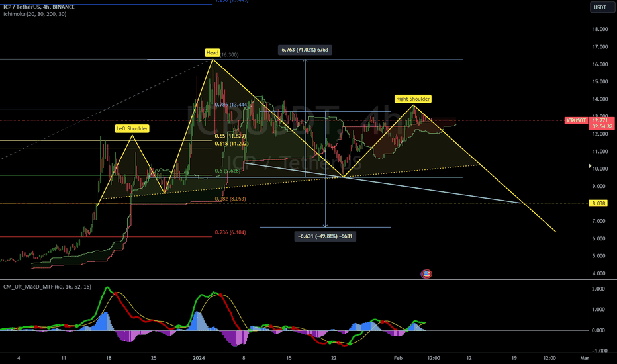This screenshot has height=364, width=617.
Task: Click the Head pattern label
Action: (213, 52)
